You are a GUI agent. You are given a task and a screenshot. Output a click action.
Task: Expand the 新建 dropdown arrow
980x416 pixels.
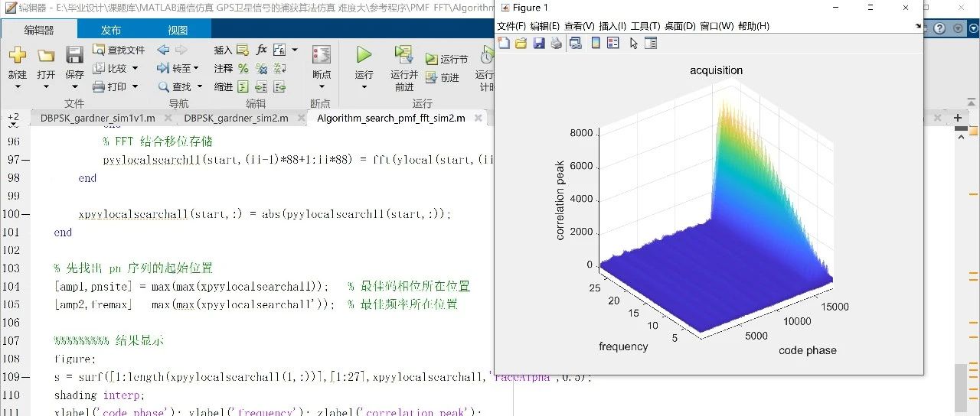[17, 87]
